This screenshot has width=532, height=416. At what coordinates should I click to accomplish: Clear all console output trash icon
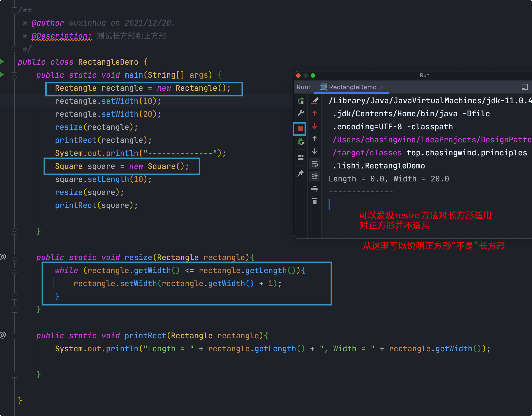(x=314, y=201)
